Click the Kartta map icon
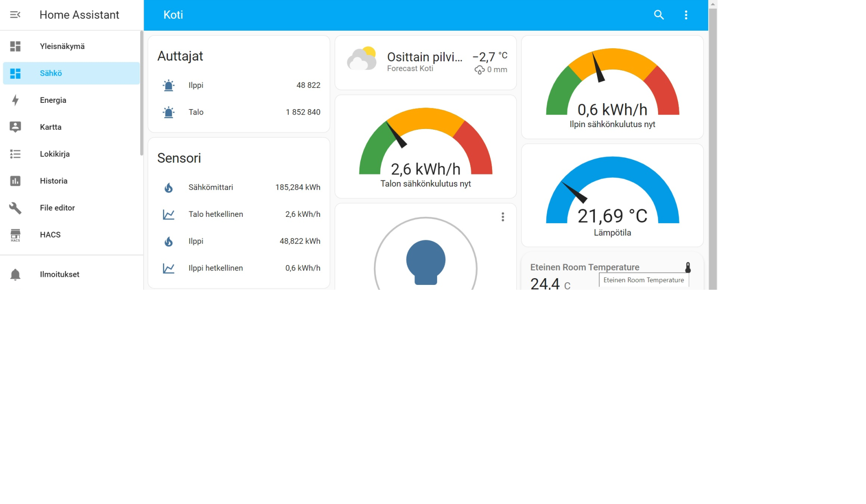The image size is (866, 504). (x=15, y=127)
